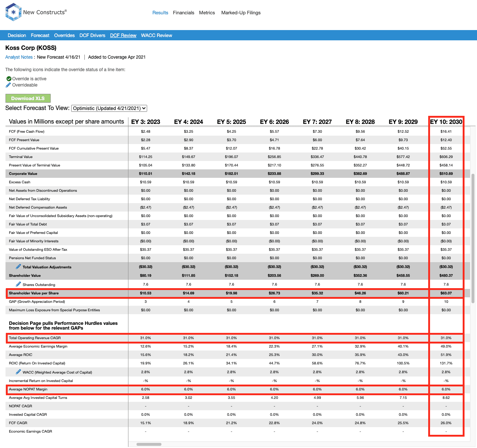Open the Select Forecast To View dropdown
This screenshot has width=477, height=448.
(109, 108)
